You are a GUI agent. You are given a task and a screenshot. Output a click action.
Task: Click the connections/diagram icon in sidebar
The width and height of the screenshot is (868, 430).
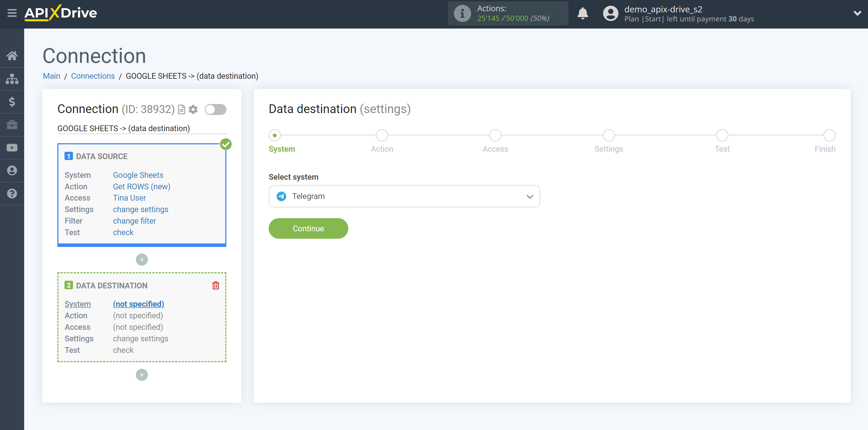[x=12, y=78]
